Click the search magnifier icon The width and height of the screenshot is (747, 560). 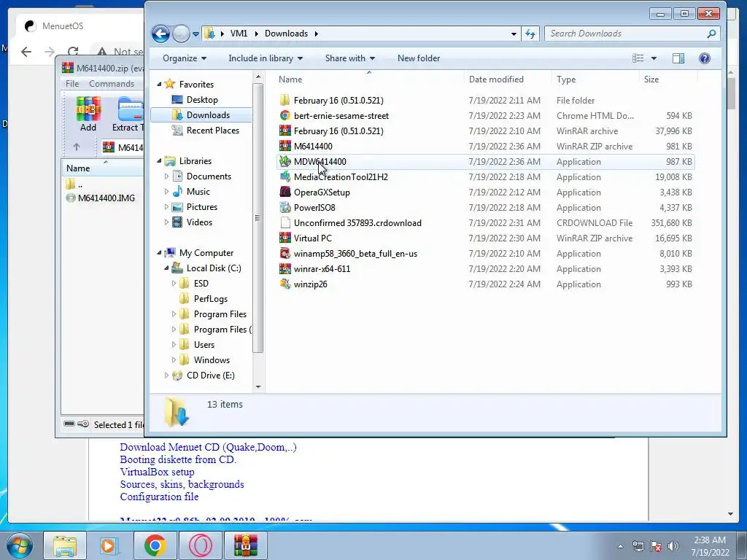711,34
